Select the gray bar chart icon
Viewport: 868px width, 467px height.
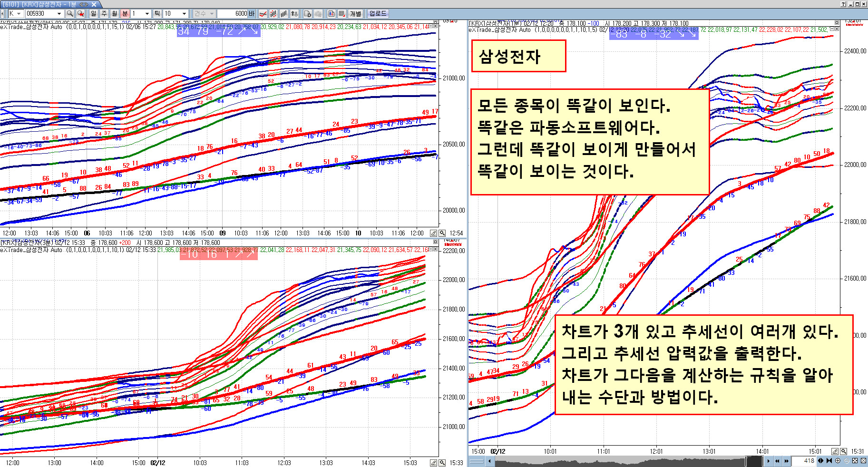[284, 14]
